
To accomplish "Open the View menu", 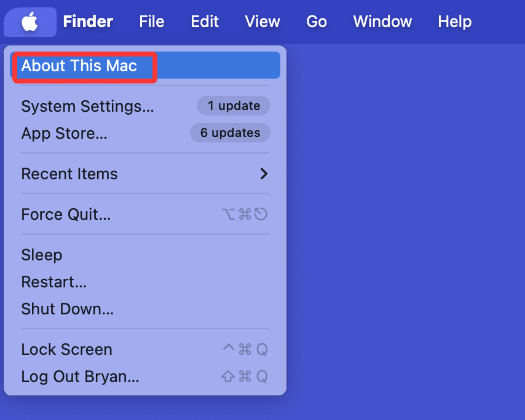I will 262,21.
